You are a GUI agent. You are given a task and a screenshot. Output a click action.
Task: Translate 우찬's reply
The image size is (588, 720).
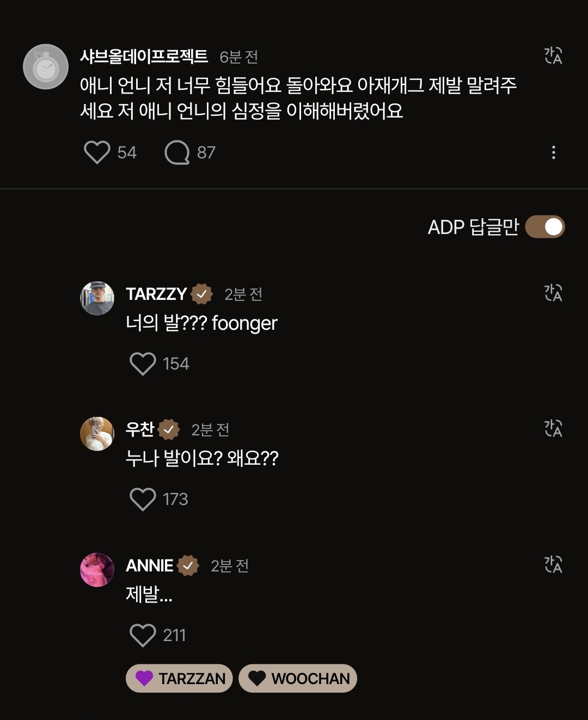(553, 428)
